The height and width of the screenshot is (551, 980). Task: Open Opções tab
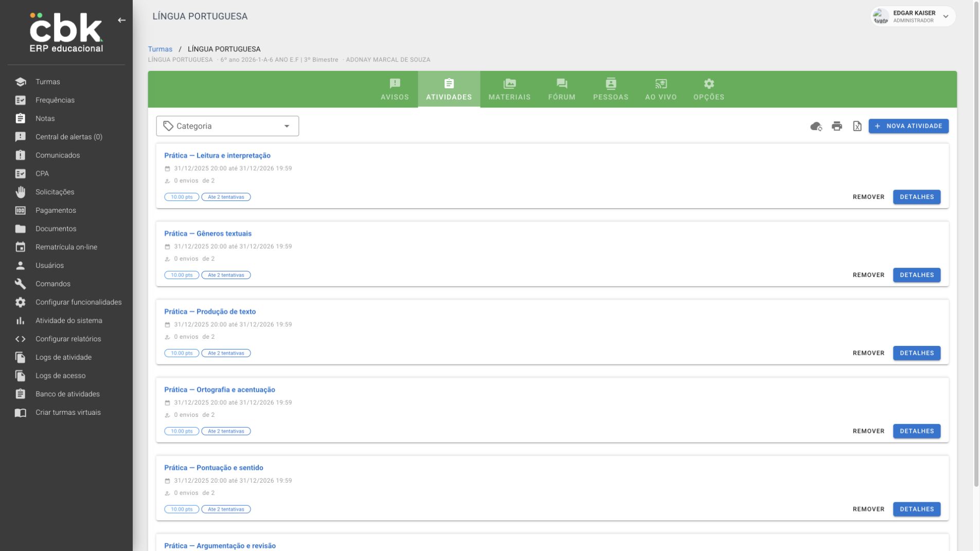pyautogui.click(x=709, y=89)
